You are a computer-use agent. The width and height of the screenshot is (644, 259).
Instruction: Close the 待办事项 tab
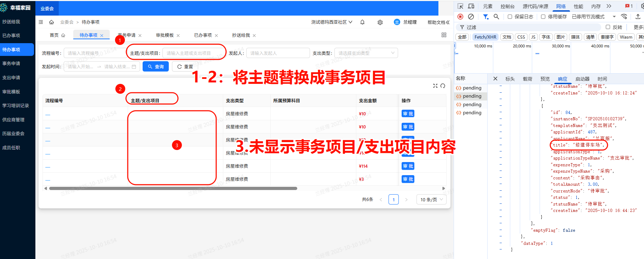pyautogui.click(x=102, y=35)
